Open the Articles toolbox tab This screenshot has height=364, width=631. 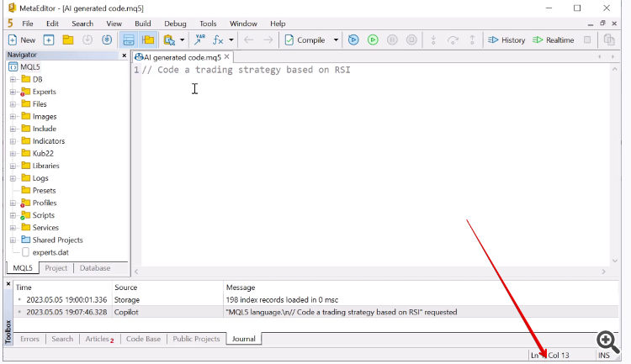coord(99,339)
